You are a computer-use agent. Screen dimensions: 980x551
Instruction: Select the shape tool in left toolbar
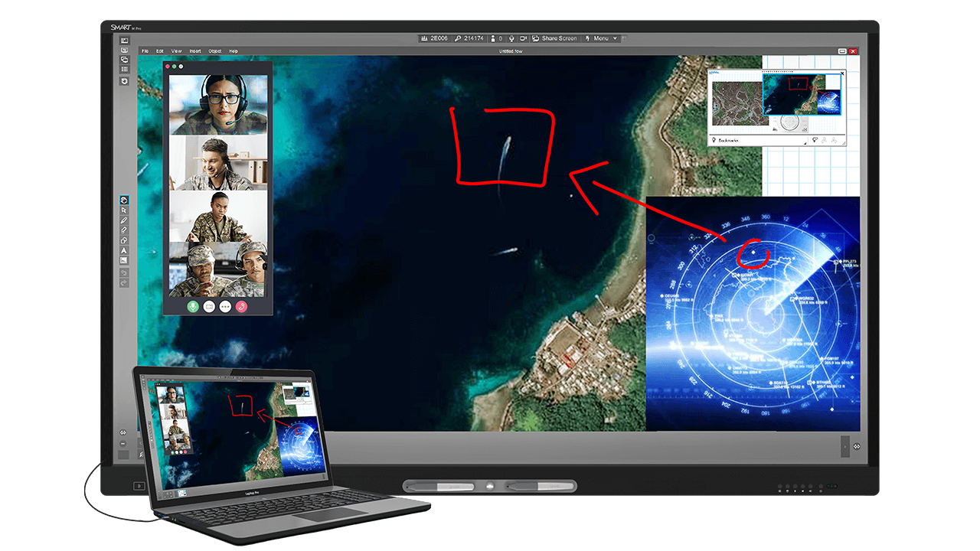pyautogui.click(x=123, y=240)
